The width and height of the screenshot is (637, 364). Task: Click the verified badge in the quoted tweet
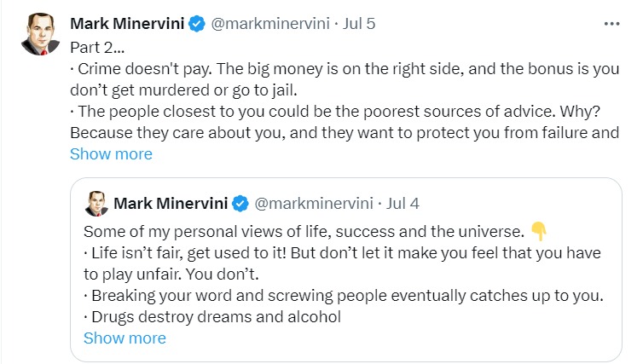click(241, 203)
